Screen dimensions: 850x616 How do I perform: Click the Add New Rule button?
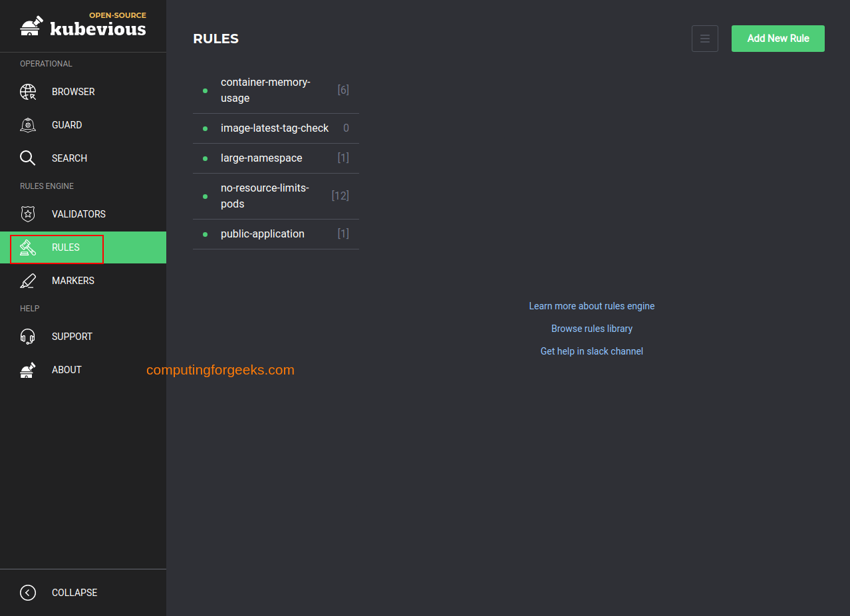[778, 39]
